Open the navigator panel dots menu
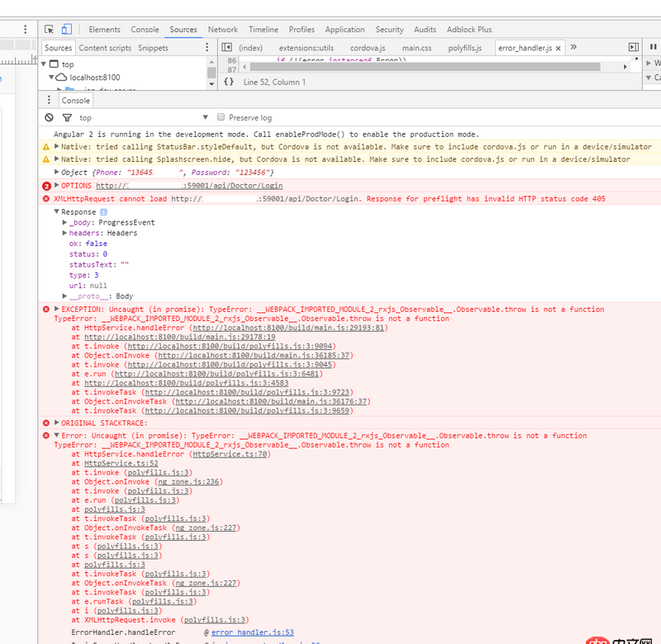Screen dimensions: 661x644 pos(207,48)
